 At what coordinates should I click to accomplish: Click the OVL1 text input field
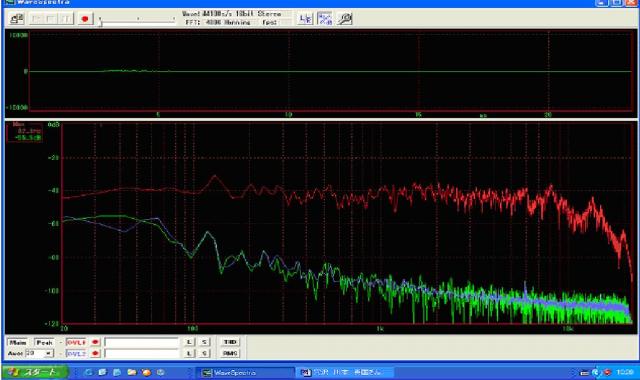click(x=141, y=342)
